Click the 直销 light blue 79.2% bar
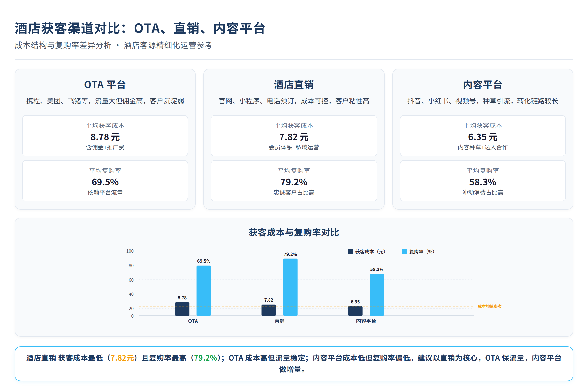 290,287
